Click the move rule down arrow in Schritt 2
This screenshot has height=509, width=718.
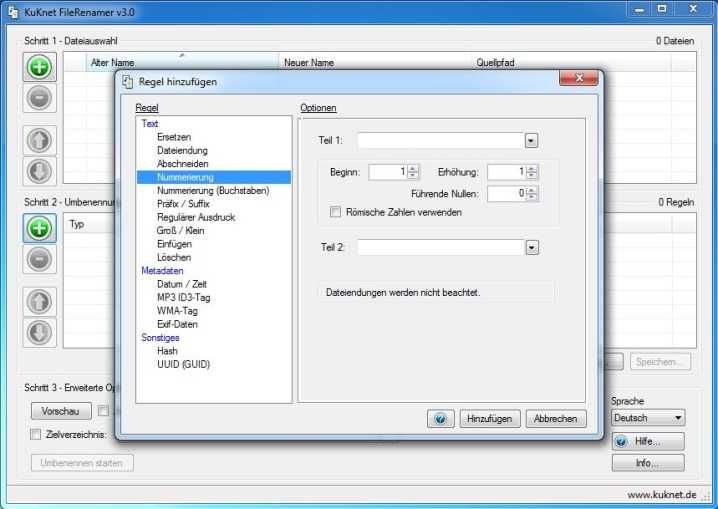[x=40, y=331]
